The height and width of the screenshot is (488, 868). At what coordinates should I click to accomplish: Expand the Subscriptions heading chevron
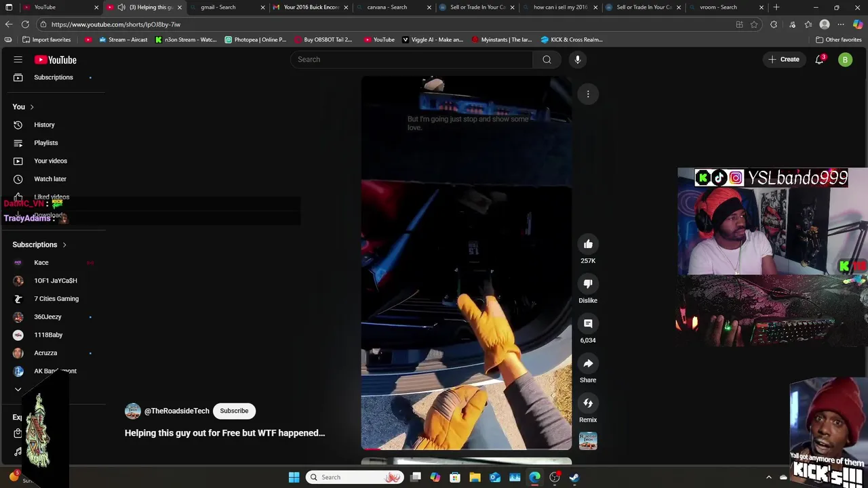coord(64,245)
